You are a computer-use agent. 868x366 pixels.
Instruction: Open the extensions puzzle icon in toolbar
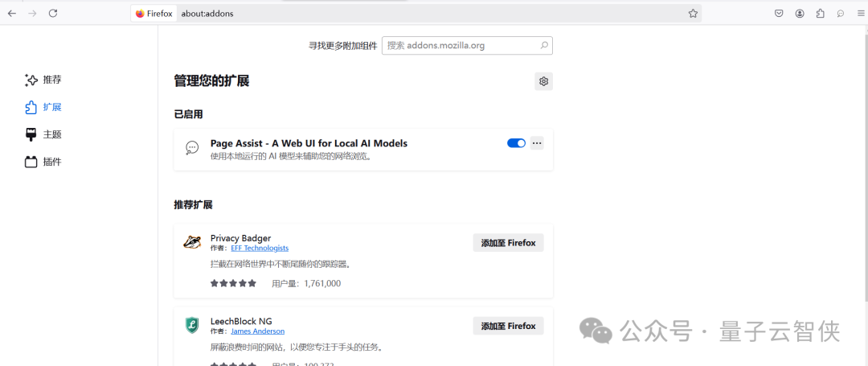point(821,14)
